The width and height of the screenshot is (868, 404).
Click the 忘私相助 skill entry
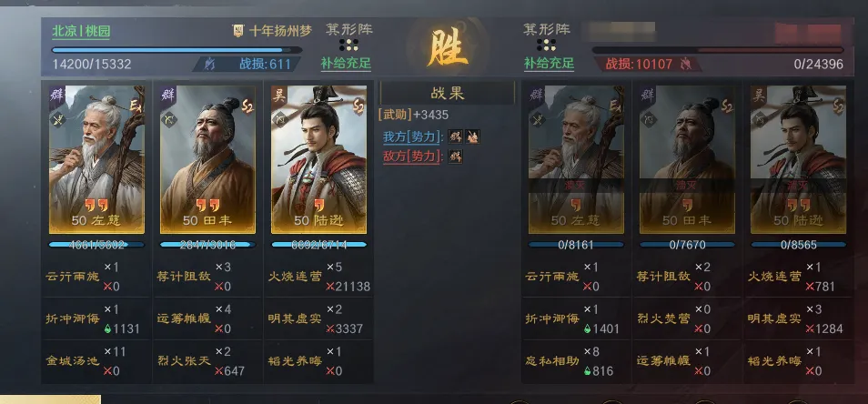[x=552, y=361]
